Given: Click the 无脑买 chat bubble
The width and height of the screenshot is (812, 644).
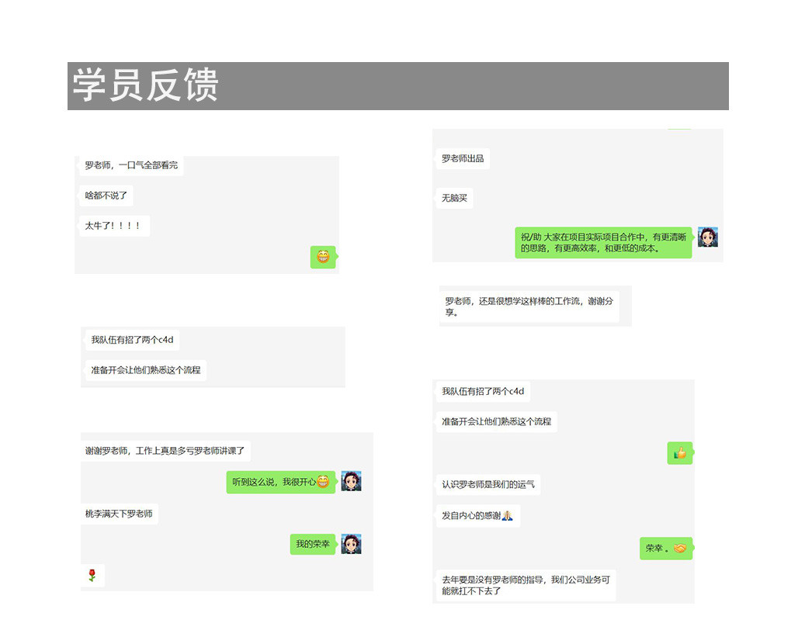Looking at the screenshot, I should click(454, 198).
